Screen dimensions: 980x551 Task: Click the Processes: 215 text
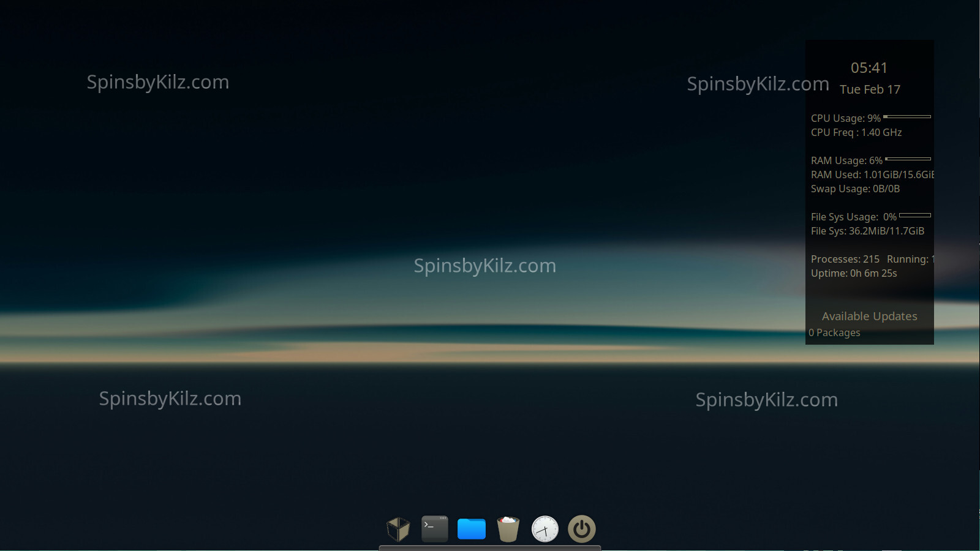pyautogui.click(x=845, y=260)
